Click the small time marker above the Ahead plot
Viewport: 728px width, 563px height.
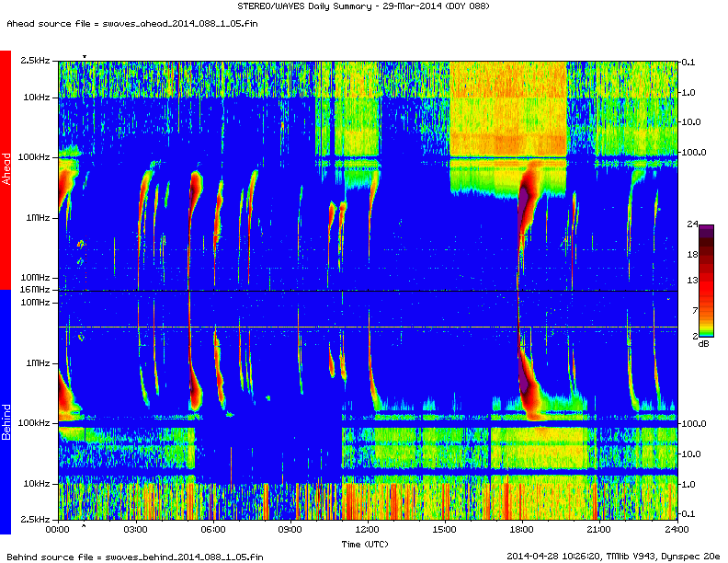85,57
